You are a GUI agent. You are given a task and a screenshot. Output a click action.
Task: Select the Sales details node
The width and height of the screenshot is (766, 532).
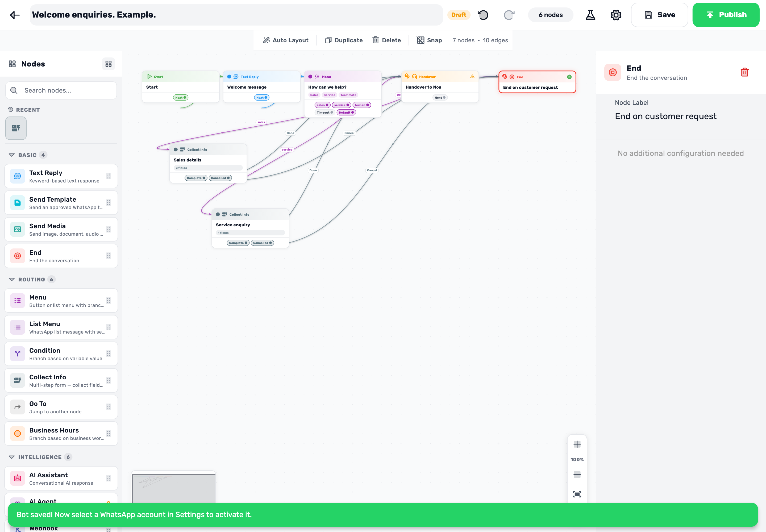click(x=208, y=163)
